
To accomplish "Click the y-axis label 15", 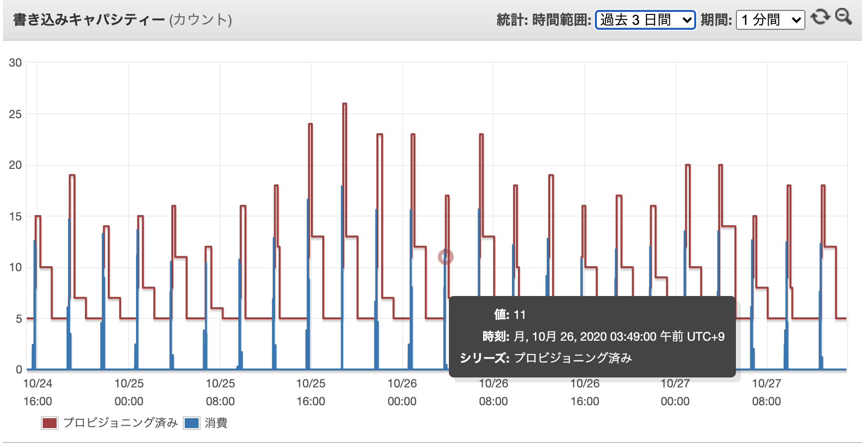I will pos(15,217).
